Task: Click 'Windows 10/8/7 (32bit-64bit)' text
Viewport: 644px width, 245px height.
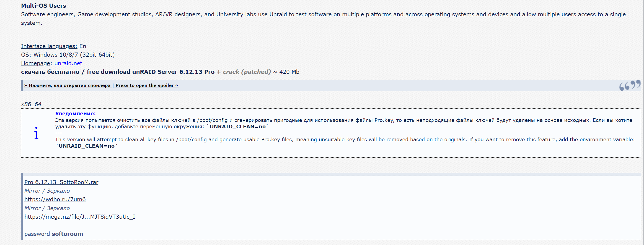Action: point(74,55)
